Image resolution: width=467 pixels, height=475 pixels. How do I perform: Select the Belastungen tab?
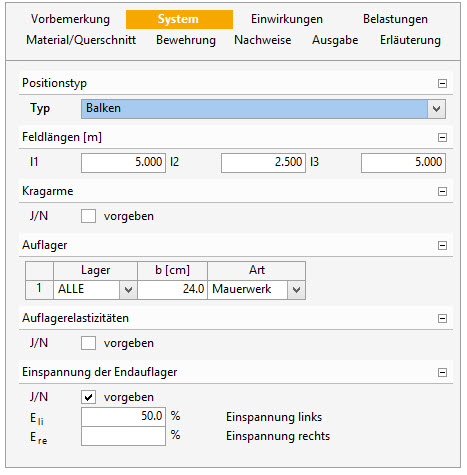pyautogui.click(x=395, y=19)
